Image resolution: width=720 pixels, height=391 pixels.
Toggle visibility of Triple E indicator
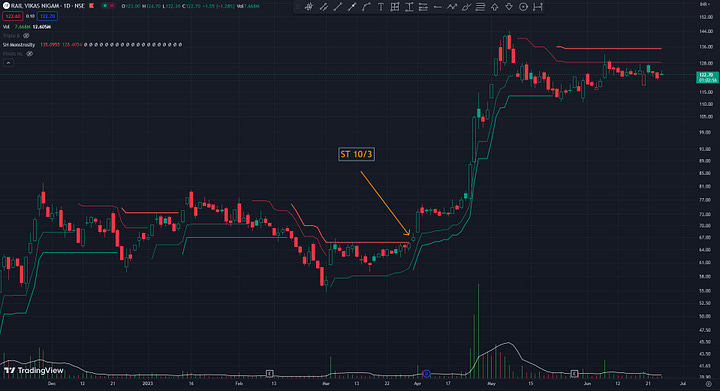click(x=26, y=36)
